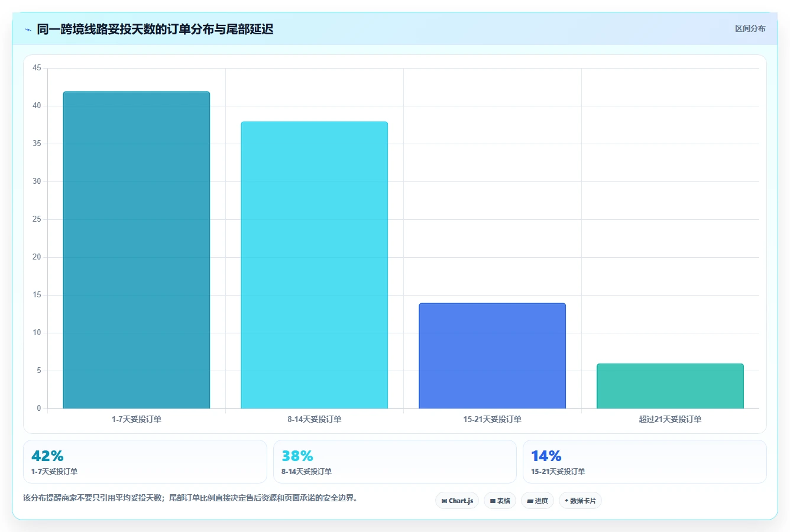Screen dimensions: 790x532
Task: Click the y-axis value 15
Action: [x=37, y=295]
